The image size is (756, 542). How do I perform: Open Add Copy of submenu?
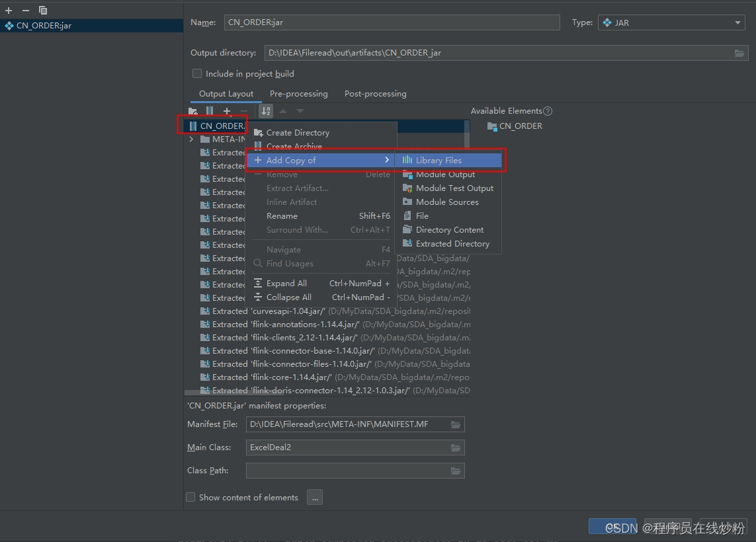tap(321, 161)
